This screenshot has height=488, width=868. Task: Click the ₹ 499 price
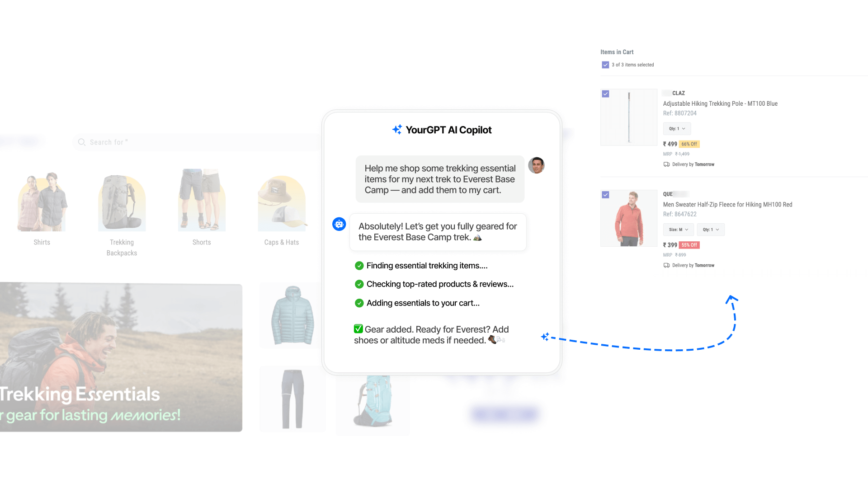click(670, 144)
